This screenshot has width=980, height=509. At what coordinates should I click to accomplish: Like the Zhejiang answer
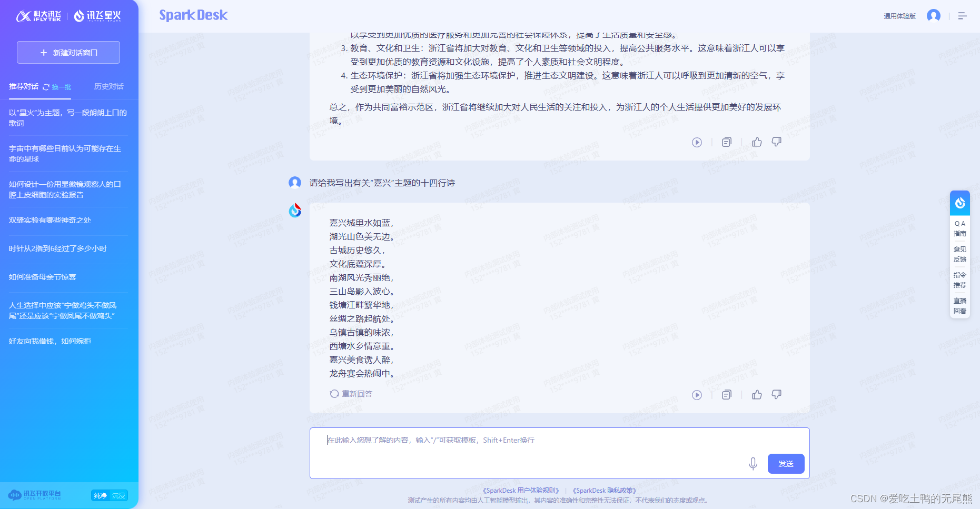point(757,142)
